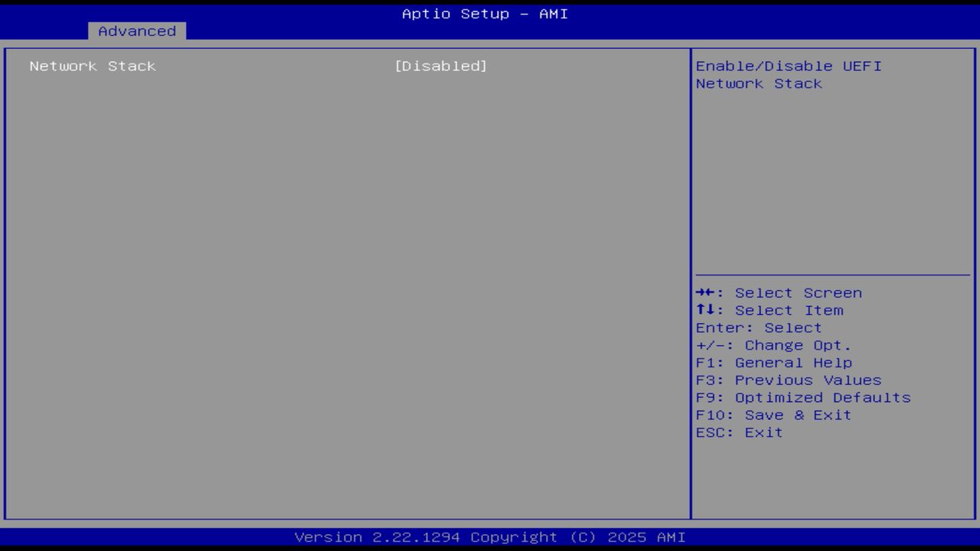The image size is (980, 551).
Task: Click the ESC: Exit legend entry
Action: (739, 432)
